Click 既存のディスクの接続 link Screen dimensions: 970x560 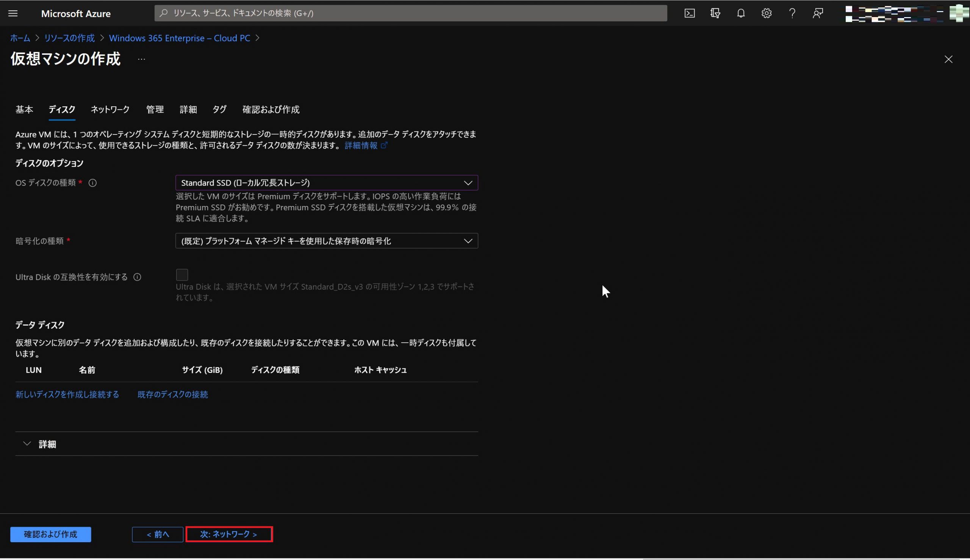[x=173, y=394]
